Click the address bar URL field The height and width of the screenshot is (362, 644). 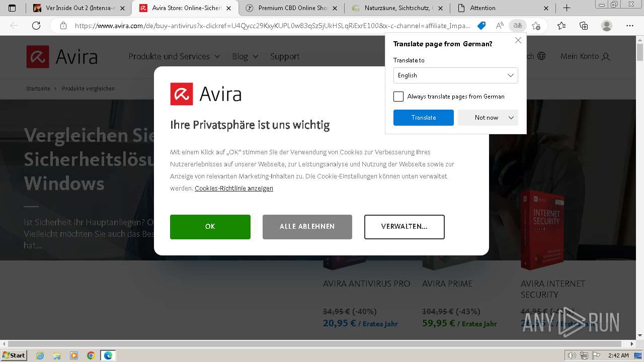272,26
